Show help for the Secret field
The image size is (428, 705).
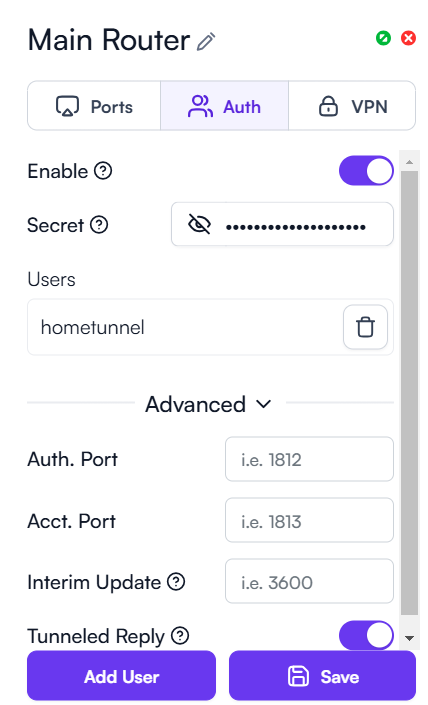(x=99, y=224)
